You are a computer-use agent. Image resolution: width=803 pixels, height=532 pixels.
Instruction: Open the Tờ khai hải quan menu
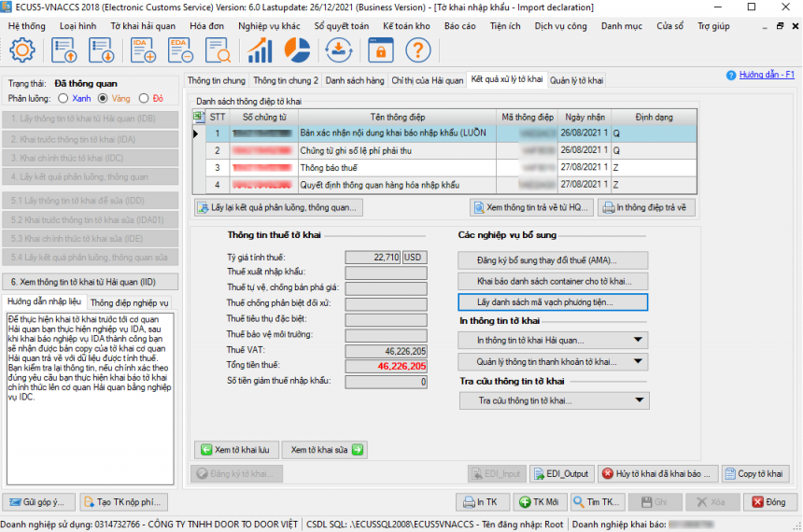click(143, 26)
